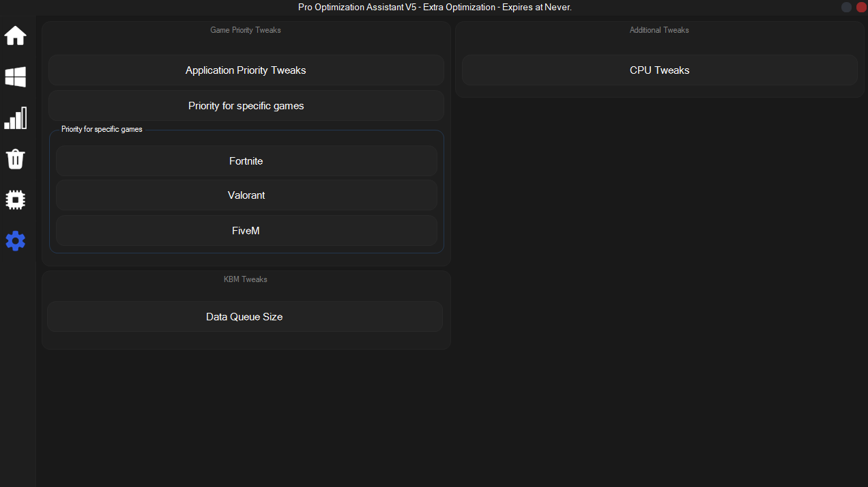Click the Pro Optimization Assistant title text

pos(434,7)
